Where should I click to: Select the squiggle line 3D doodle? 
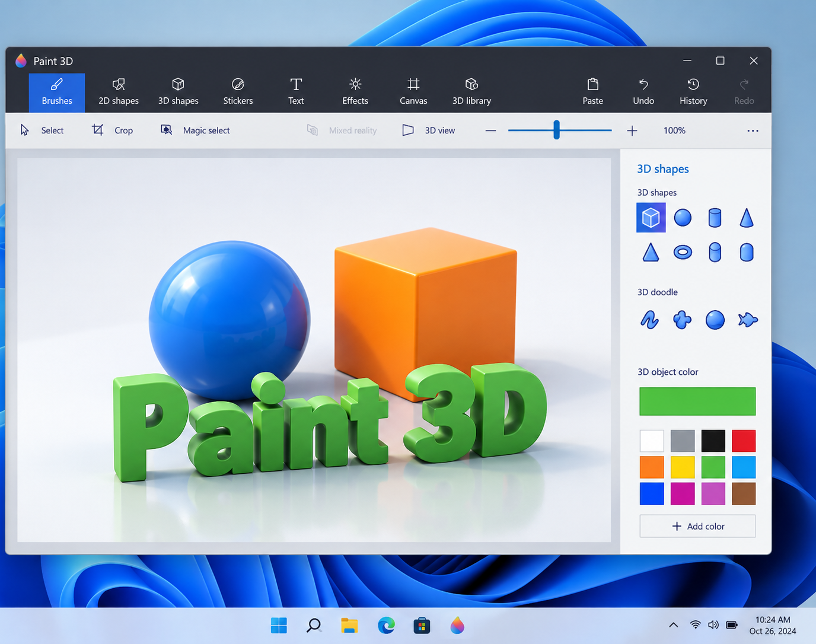pos(650,320)
